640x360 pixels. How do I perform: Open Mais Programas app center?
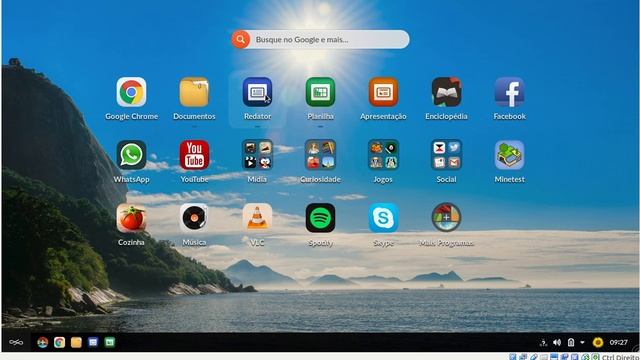[447, 218]
